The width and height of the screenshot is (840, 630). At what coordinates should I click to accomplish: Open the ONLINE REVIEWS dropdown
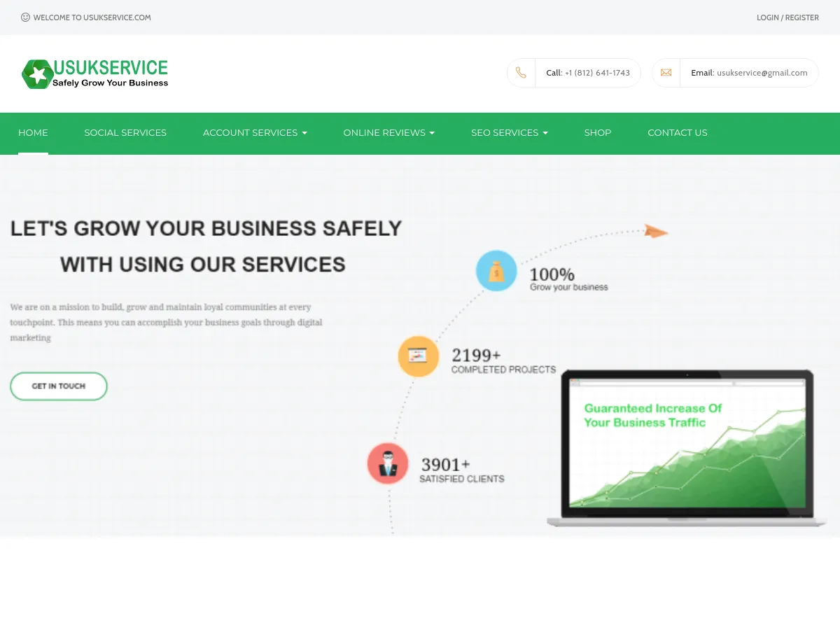(x=388, y=133)
